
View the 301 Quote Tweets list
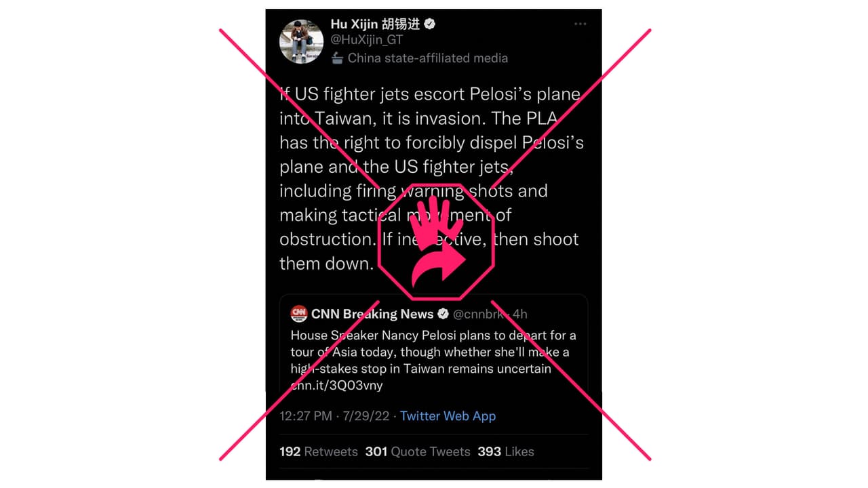(418, 451)
